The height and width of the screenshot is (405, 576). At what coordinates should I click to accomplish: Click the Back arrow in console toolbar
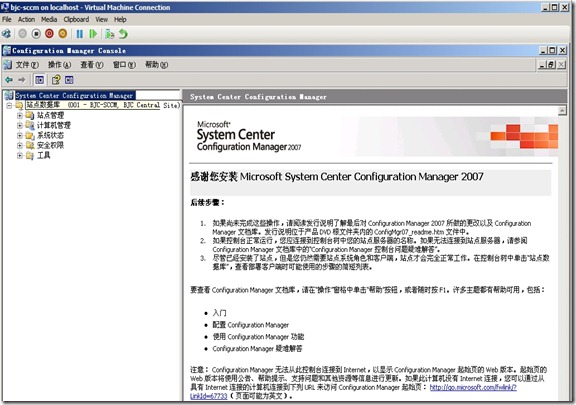9,80
